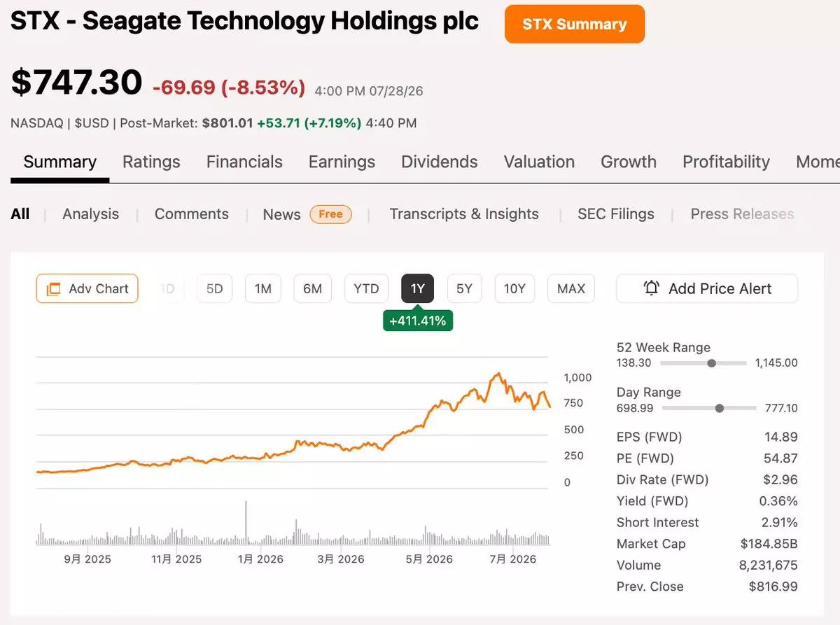Show the MAX price history
840x625 pixels.
[x=571, y=288]
